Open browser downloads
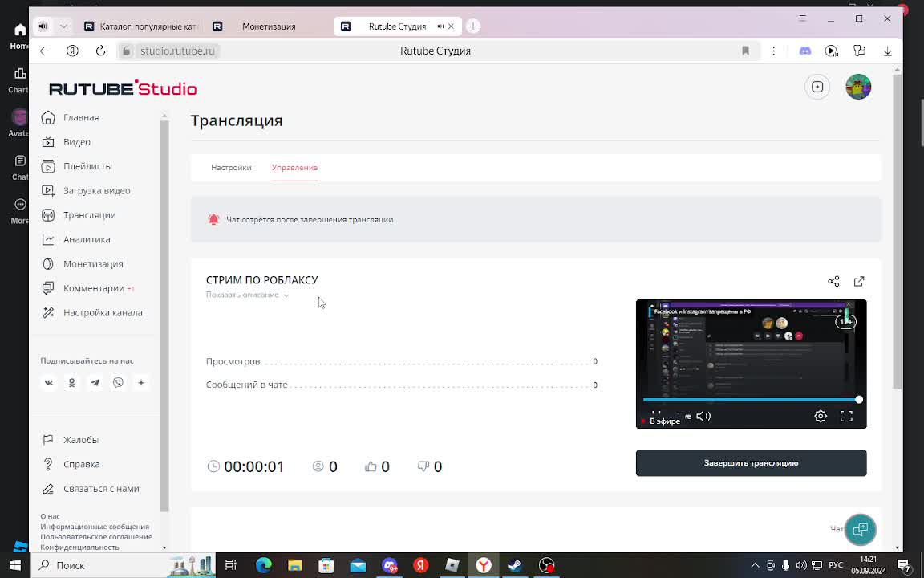 [887, 51]
